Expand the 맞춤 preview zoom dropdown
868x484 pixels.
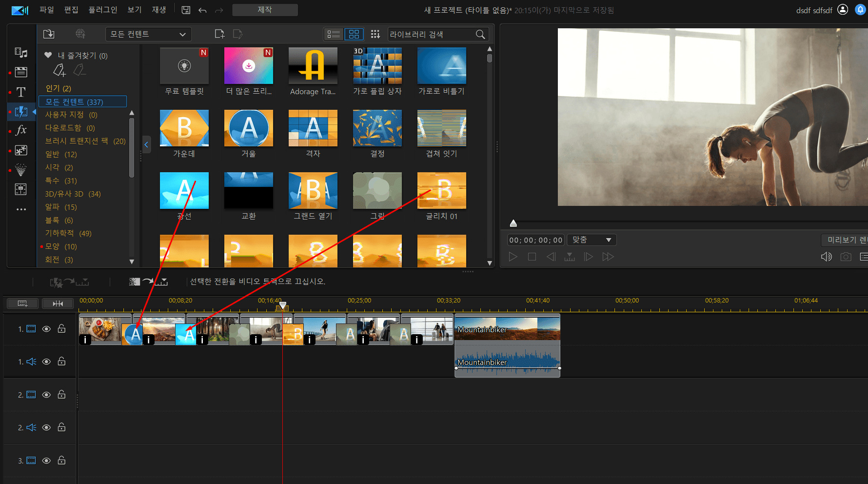click(x=592, y=240)
